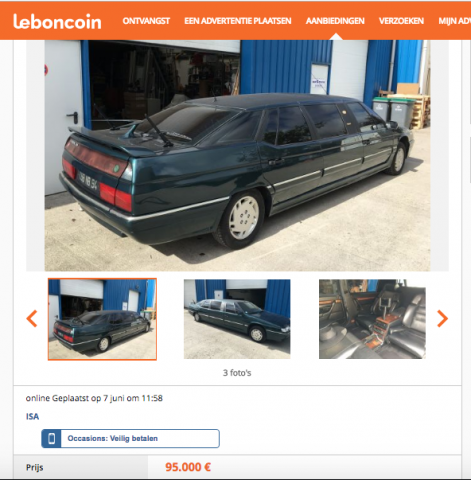Click the 3 foto's caption

237,373
